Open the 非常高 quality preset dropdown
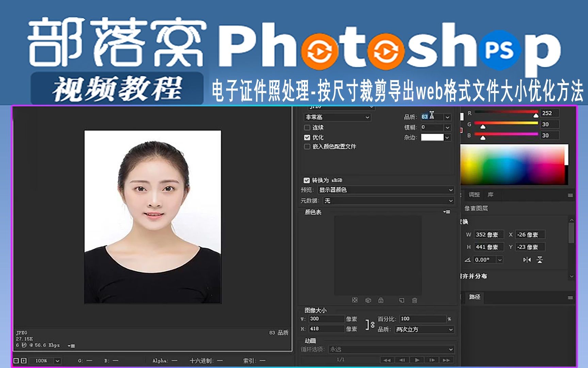Screen dimensions: 588x368 coord(337,117)
